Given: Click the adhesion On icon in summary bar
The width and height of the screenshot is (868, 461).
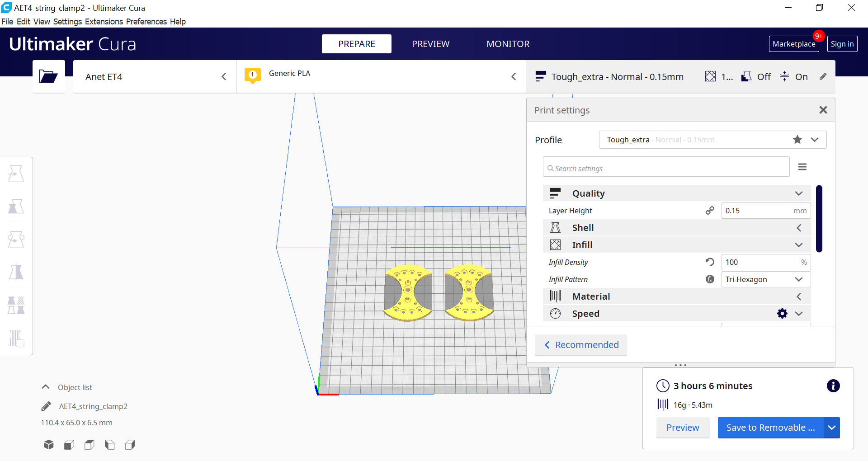Looking at the screenshot, I should click(x=785, y=76).
